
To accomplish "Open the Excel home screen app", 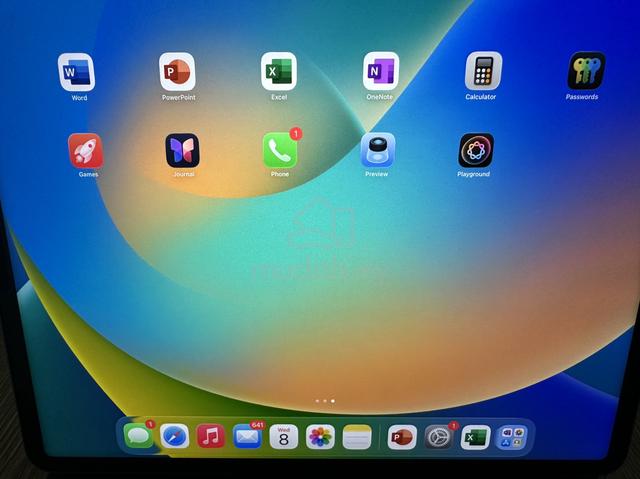I will coord(279,71).
